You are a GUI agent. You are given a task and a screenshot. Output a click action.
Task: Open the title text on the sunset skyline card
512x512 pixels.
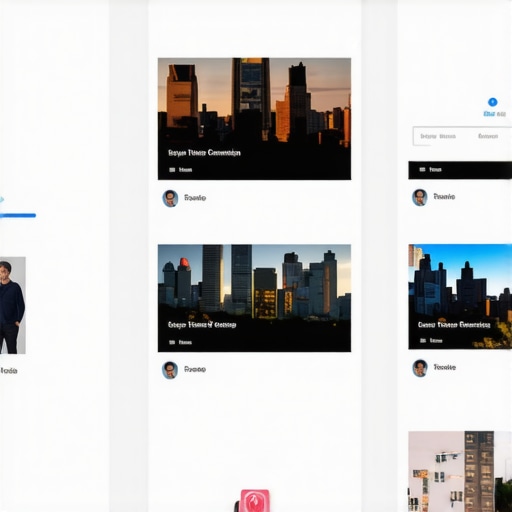click(x=204, y=153)
